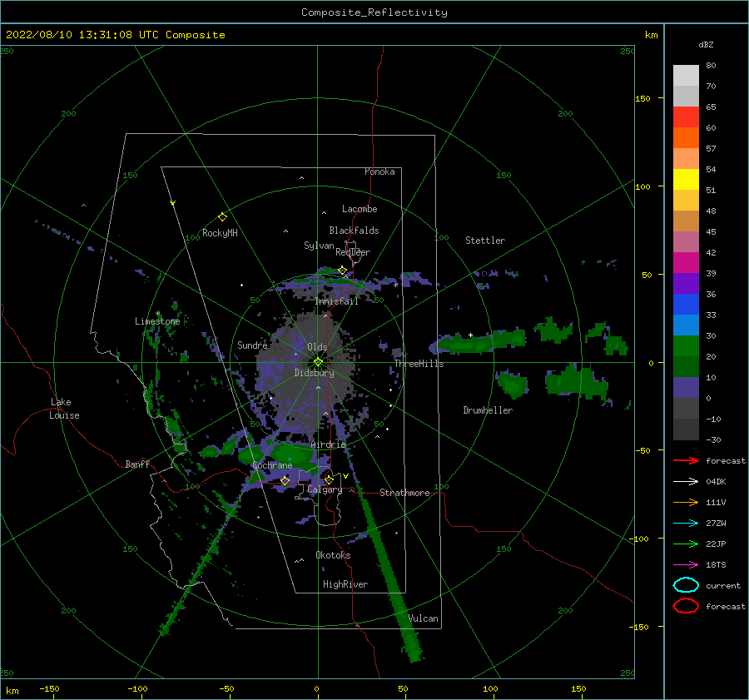Pick the orange 57-60 dBZ swatch
This screenshot has width=749, height=700.
click(686, 138)
